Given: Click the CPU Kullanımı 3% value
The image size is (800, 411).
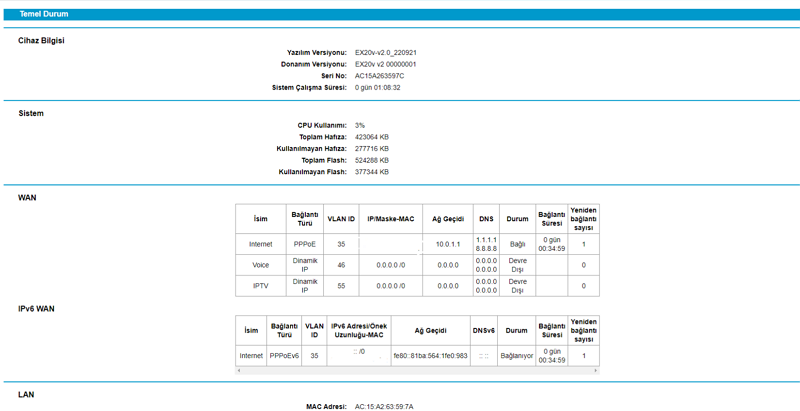Looking at the screenshot, I should tap(359, 126).
